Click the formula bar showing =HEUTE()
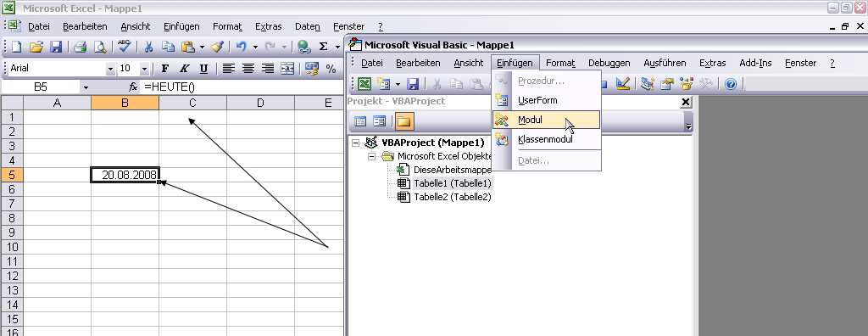 242,87
